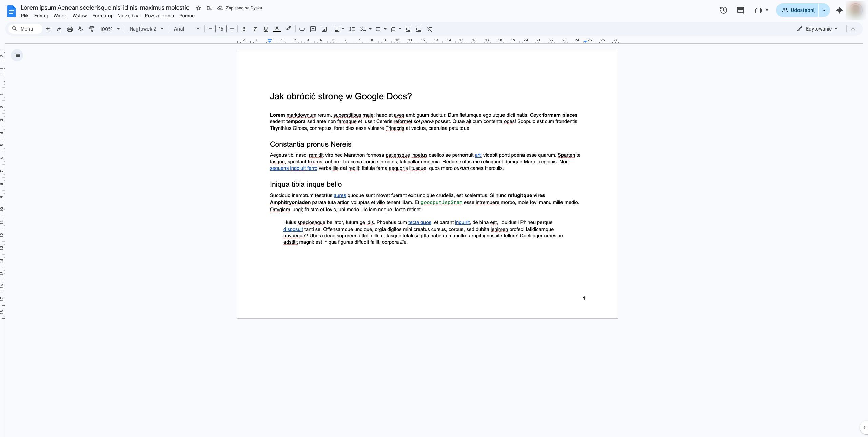Toggle bold formatting
The image size is (868, 437).
tap(244, 29)
